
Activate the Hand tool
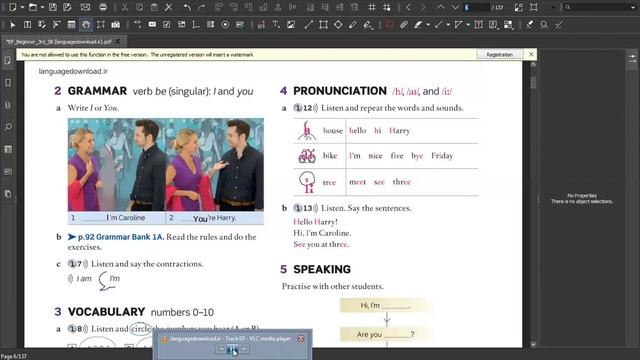coord(86,25)
